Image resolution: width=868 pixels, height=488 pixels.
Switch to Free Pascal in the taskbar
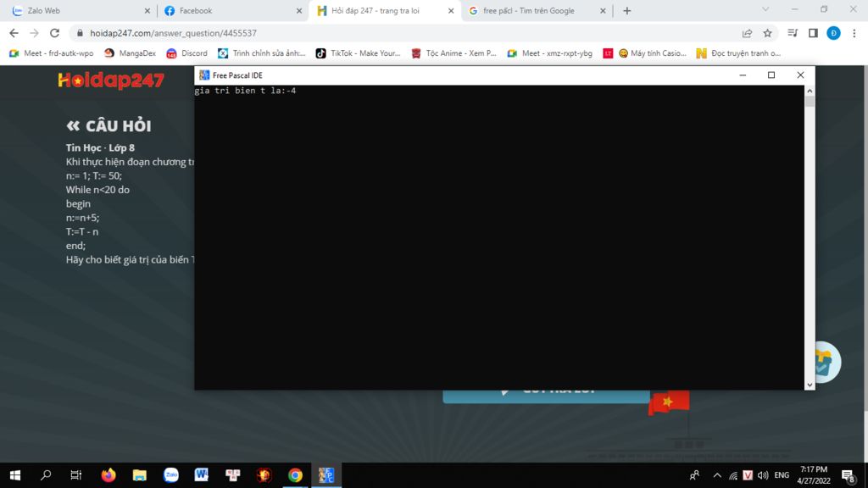point(326,475)
